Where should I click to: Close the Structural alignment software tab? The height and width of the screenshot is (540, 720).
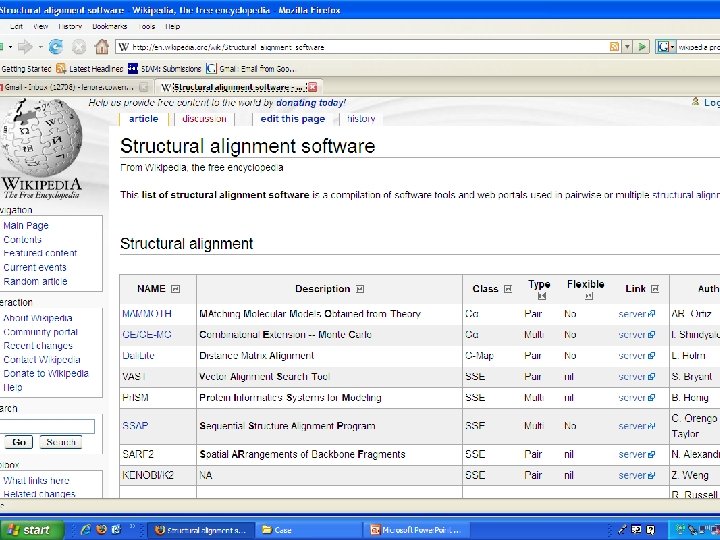pyautogui.click(x=313, y=87)
